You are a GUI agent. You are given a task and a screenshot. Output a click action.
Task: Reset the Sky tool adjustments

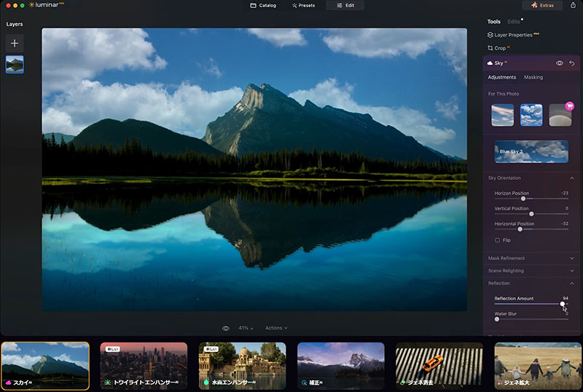[x=572, y=63]
